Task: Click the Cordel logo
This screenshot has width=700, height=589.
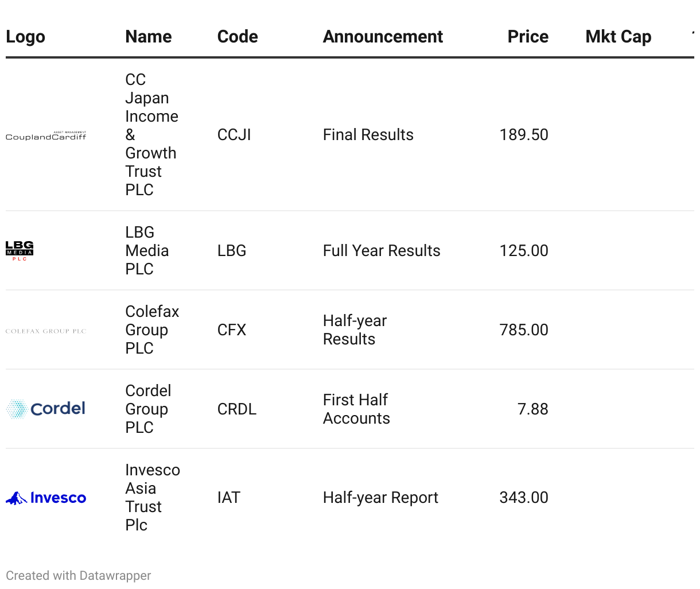Action: coord(46,409)
